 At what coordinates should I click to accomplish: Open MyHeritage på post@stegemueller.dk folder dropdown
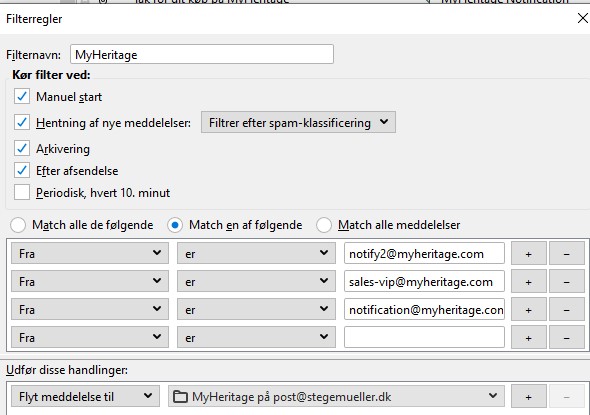click(336, 396)
